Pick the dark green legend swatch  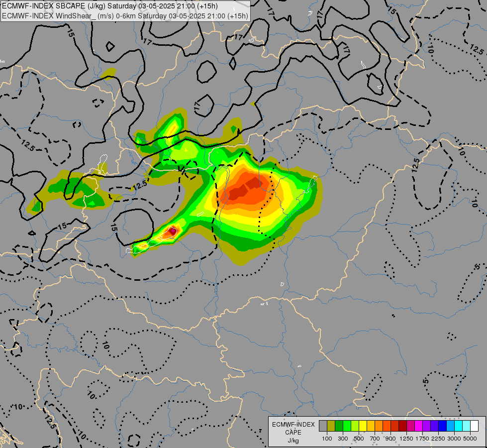click(339, 426)
